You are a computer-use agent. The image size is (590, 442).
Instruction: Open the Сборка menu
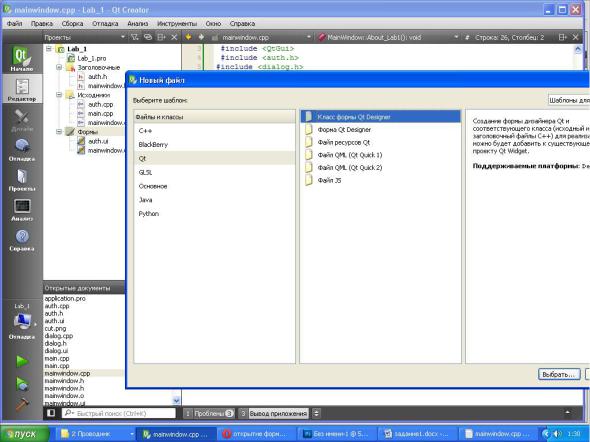[72, 23]
